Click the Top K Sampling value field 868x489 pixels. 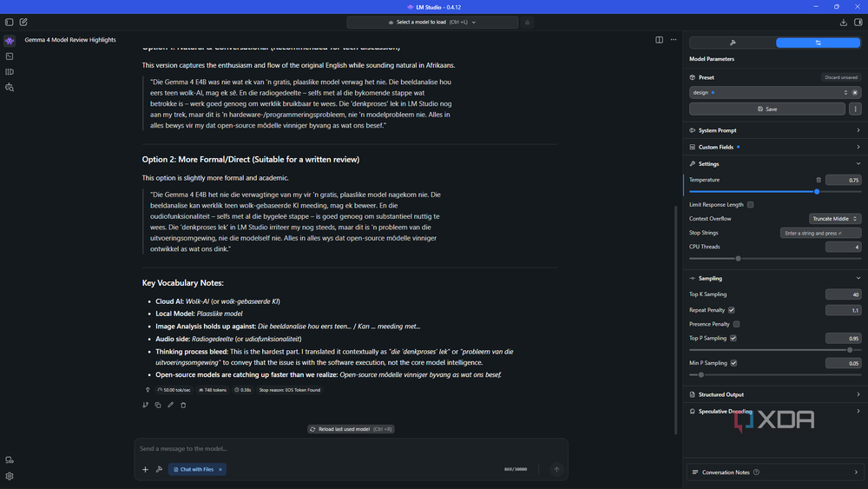pos(843,294)
